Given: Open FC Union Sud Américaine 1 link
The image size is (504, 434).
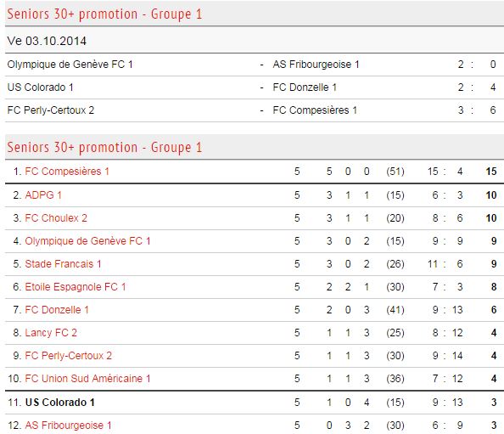Looking at the screenshot, I should point(87,378).
